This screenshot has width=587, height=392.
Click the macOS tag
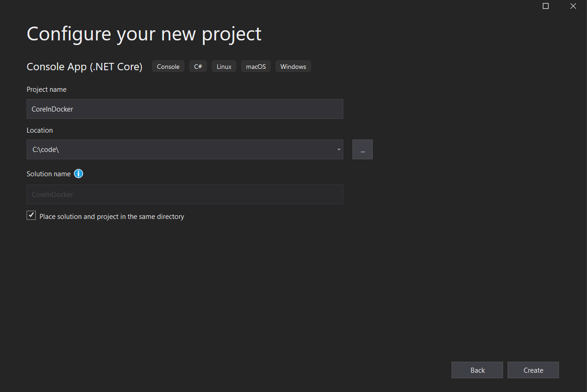256,67
